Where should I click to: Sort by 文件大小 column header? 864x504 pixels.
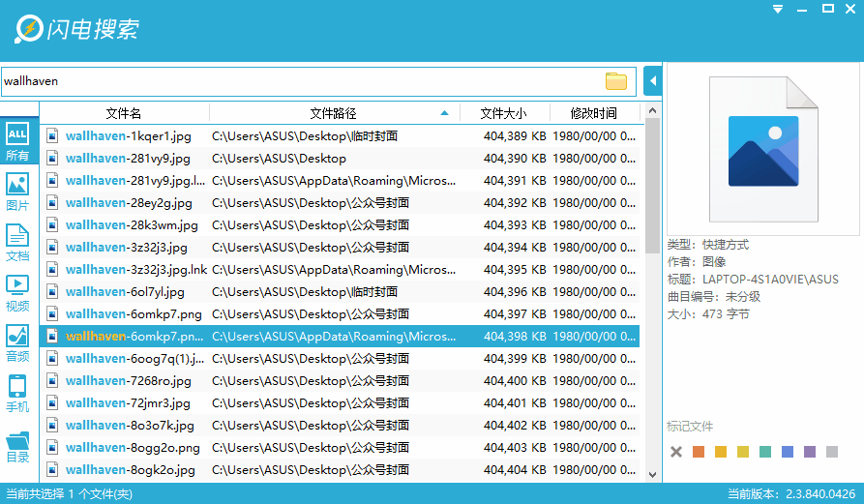coord(504,113)
